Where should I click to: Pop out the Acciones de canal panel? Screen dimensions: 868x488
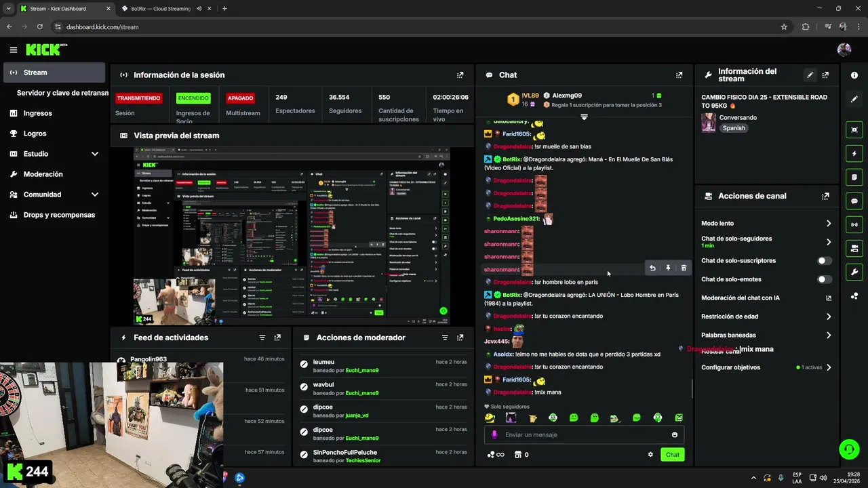point(825,196)
